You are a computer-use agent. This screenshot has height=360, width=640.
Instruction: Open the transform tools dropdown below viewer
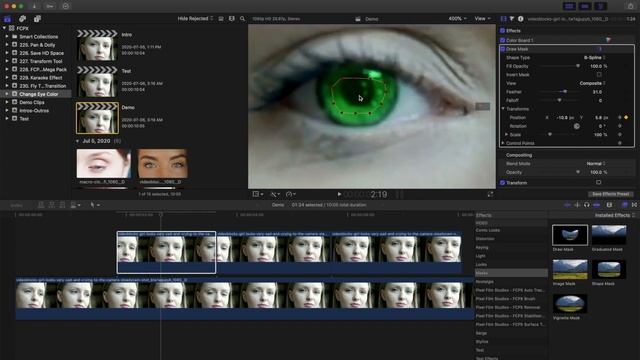click(x=258, y=194)
